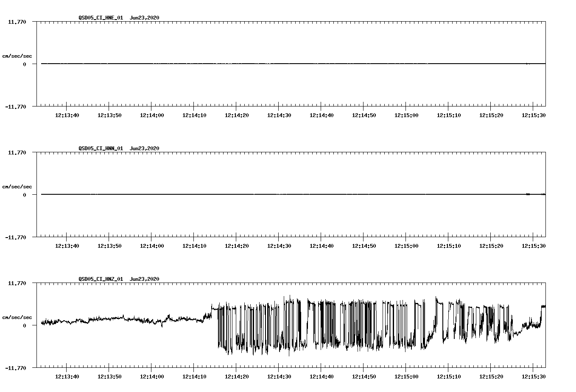Click the 12:14:30 time label under HNE plot

(x=279, y=115)
